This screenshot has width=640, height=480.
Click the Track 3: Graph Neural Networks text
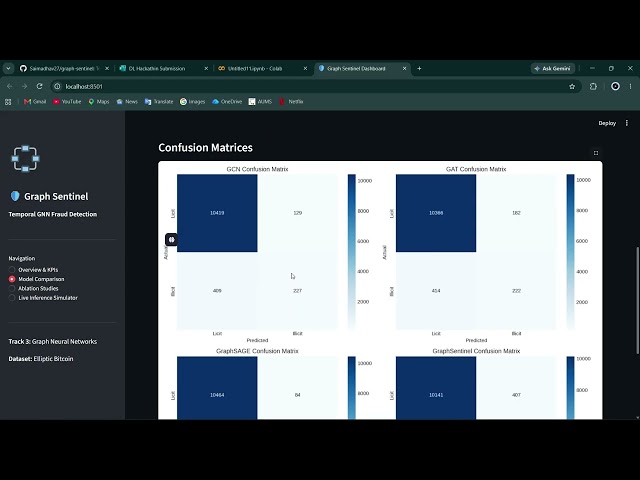53,342
